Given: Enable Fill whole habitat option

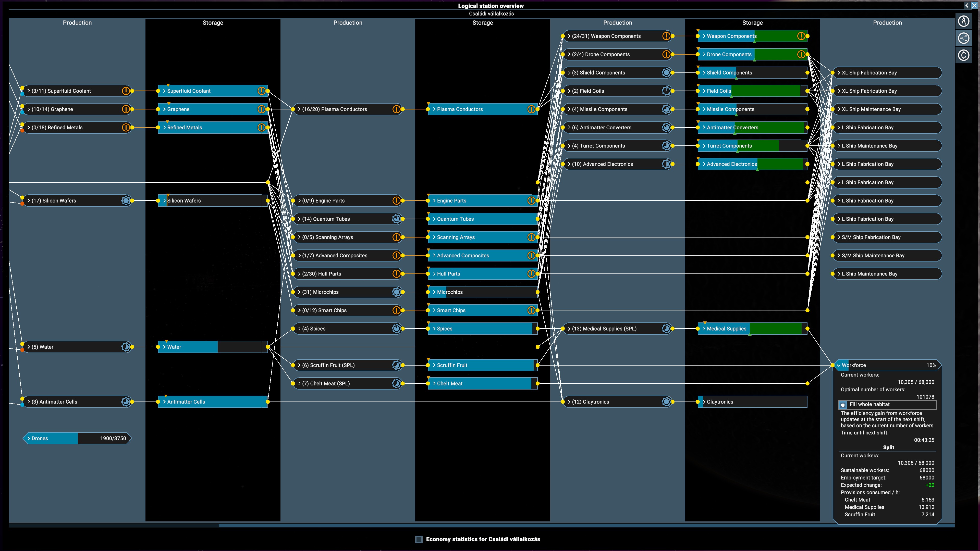Looking at the screenshot, I should point(843,405).
